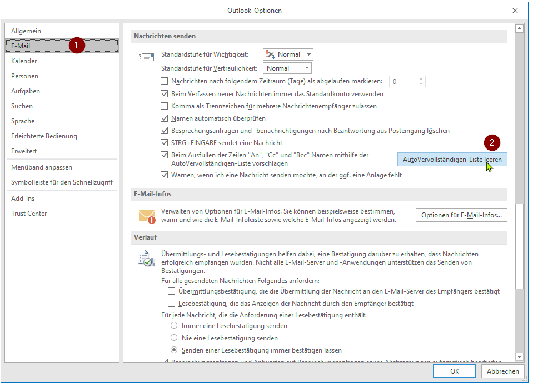Cancel with the Abbrechen button
The image size is (548, 392).
[x=502, y=371]
